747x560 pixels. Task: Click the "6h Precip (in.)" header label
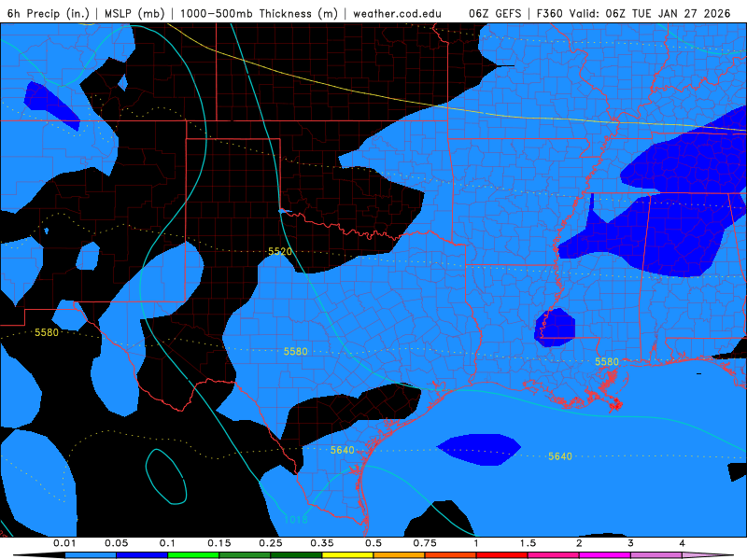(49, 13)
